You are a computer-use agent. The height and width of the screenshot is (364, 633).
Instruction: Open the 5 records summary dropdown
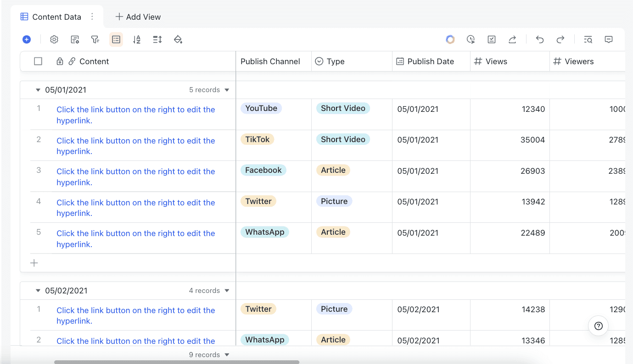209,90
